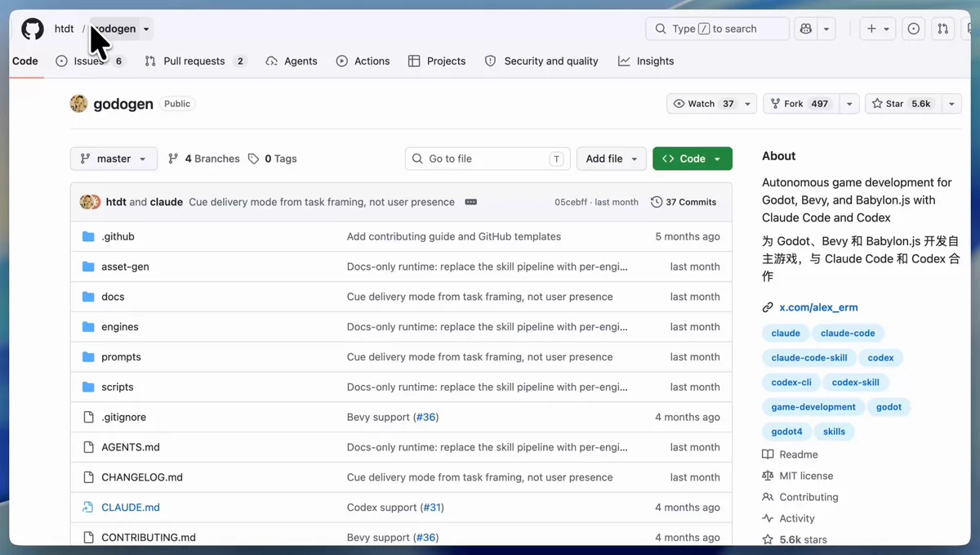980x555 pixels.
Task: Open the .github folder
Action: click(x=118, y=236)
